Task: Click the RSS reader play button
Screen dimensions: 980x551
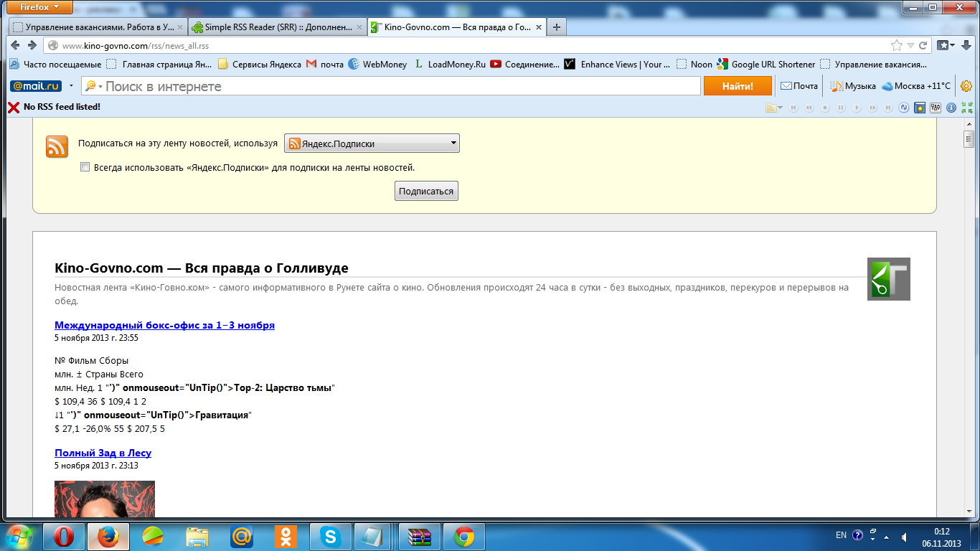Action: [x=857, y=108]
